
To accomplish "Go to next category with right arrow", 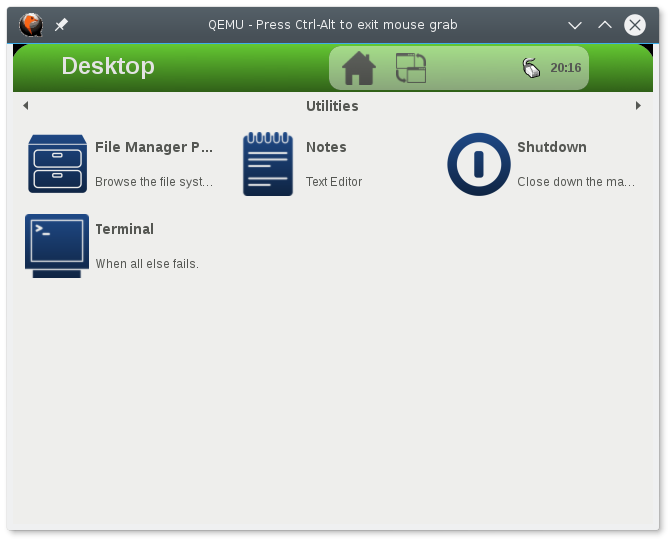I will 638,106.
